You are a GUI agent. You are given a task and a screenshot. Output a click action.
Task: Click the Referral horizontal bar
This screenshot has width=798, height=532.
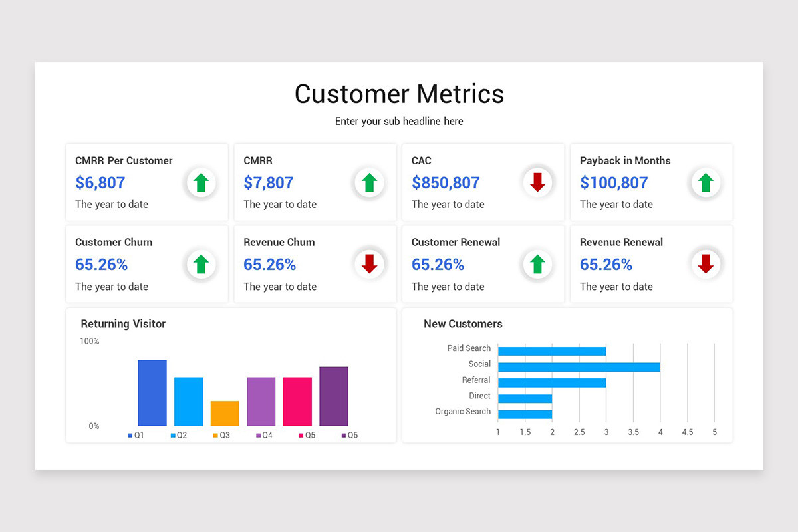click(x=552, y=382)
